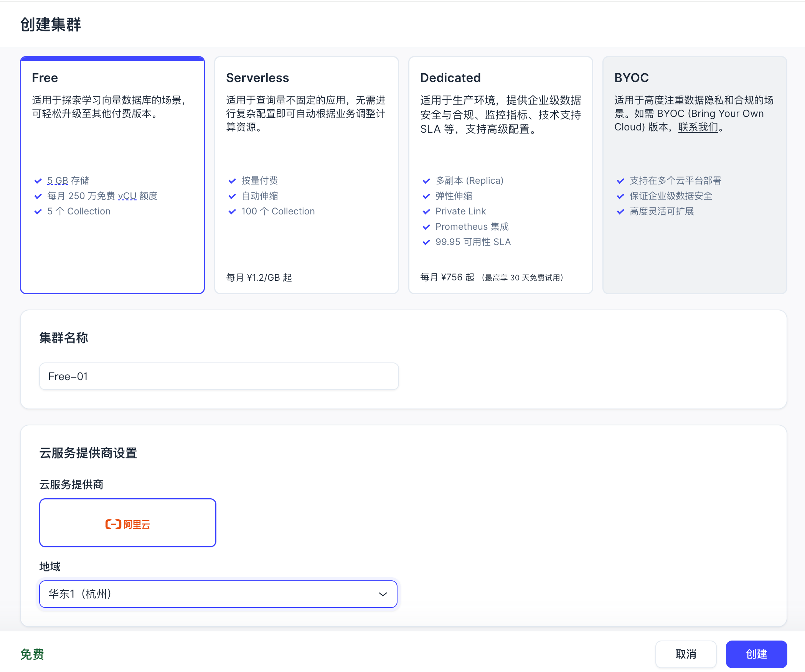Viewport: 805px width, 672px height.
Task: Click checkmark icon beside 支持在多个云平台部署
Action: point(620,181)
